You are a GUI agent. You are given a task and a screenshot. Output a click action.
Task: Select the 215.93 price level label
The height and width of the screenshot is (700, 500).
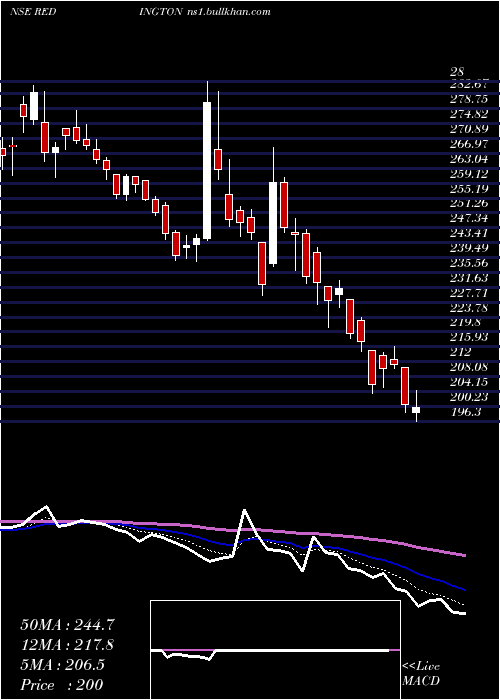tap(470, 337)
